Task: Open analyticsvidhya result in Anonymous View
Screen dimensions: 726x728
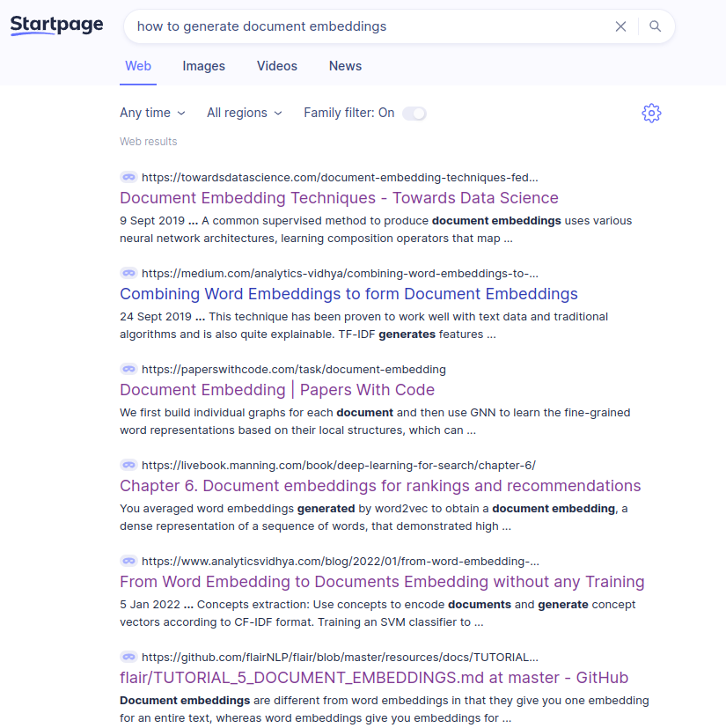Action: coord(128,561)
